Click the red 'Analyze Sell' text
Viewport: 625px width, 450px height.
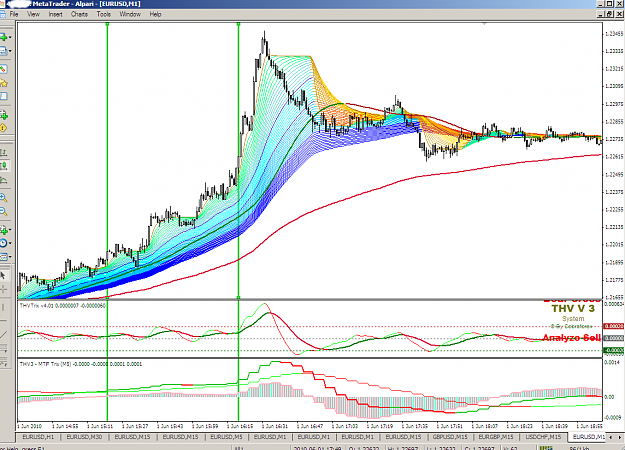tap(572, 338)
